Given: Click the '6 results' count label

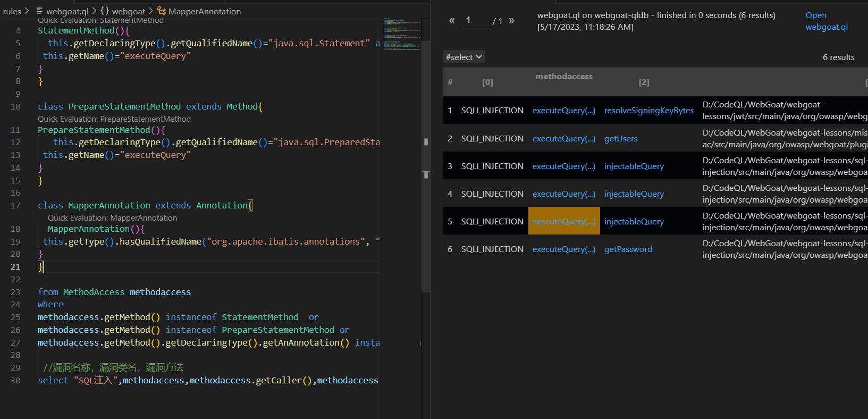Looking at the screenshot, I should [838, 57].
